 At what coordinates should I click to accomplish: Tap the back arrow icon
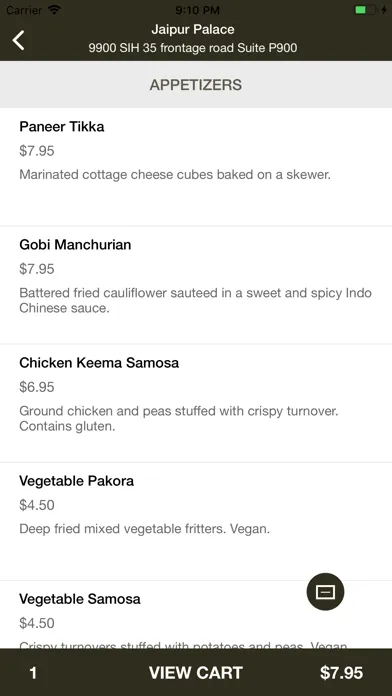[19, 40]
